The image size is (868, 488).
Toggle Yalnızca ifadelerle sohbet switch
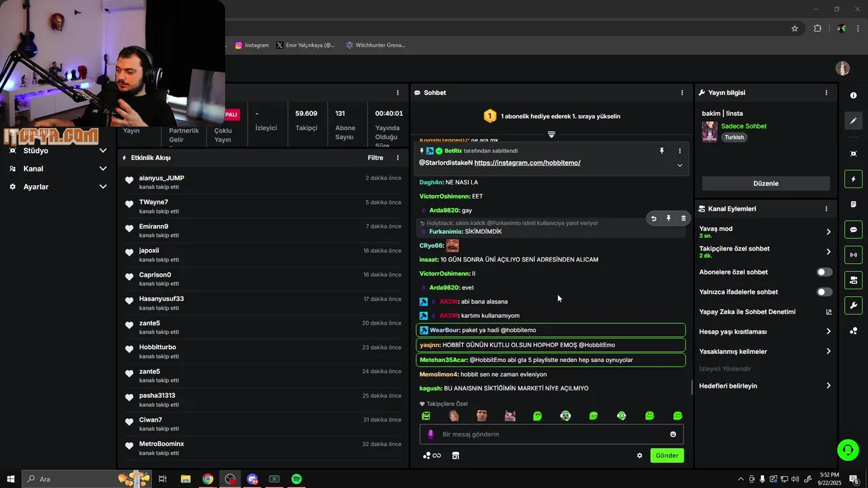[824, 292]
